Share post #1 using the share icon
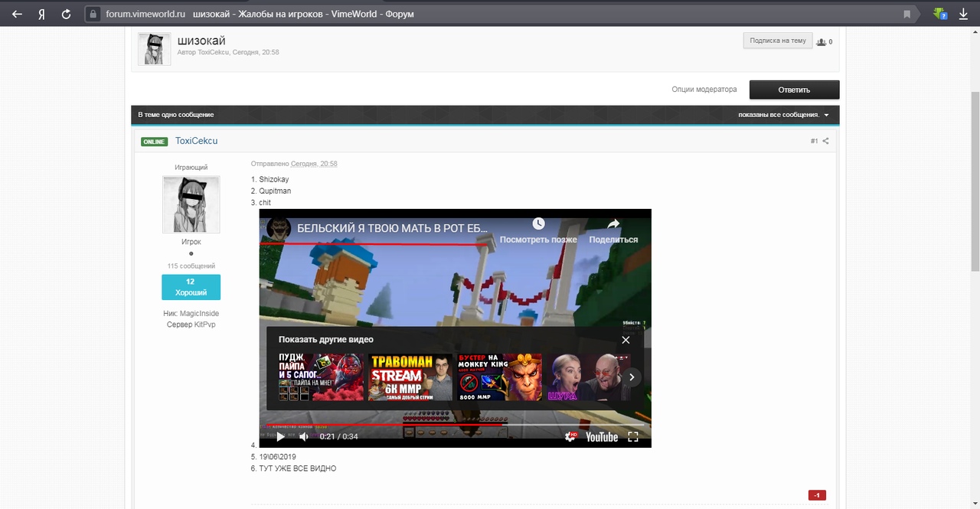The width and height of the screenshot is (980, 509). (825, 141)
